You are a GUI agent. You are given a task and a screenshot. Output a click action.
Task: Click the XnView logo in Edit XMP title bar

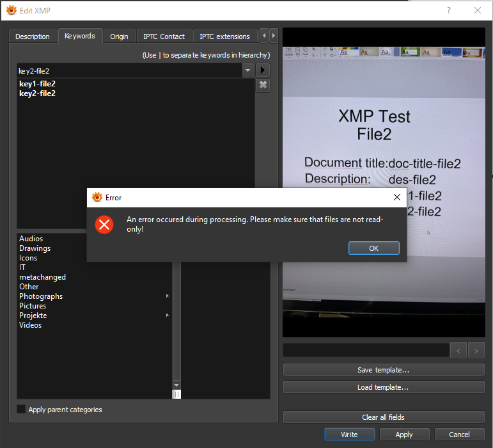pos(12,10)
